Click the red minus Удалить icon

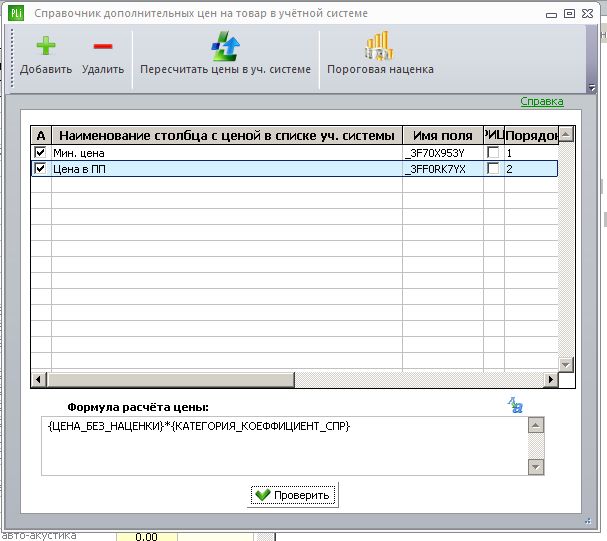pyautogui.click(x=103, y=46)
